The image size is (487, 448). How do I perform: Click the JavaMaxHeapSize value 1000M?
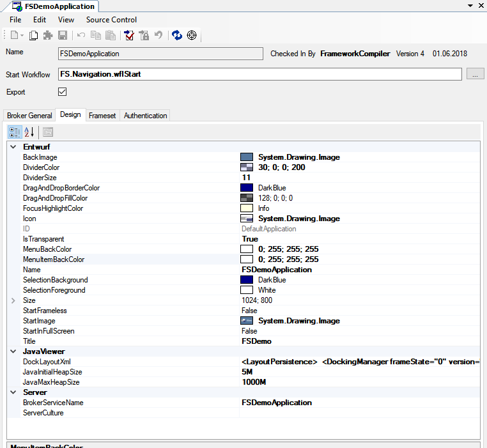click(254, 382)
